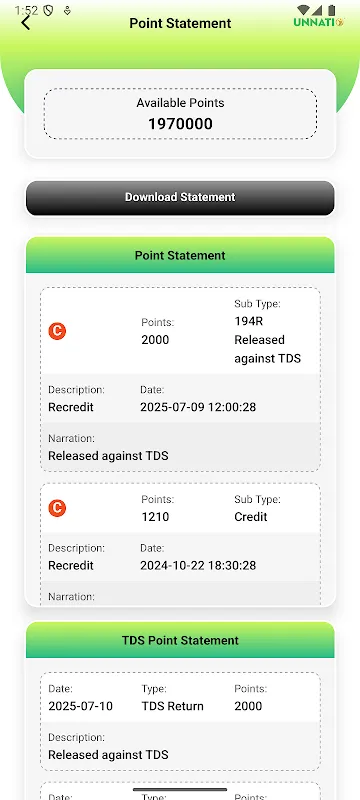Tap the Released against TDS narration row

point(180,447)
